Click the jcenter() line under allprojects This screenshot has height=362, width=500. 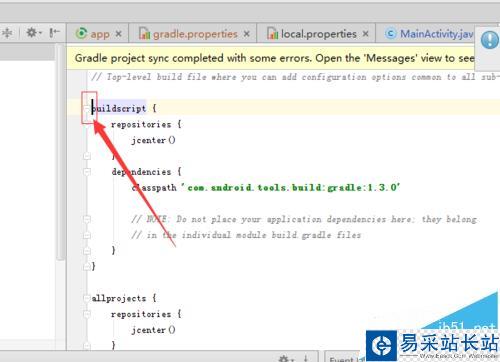point(153,330)
